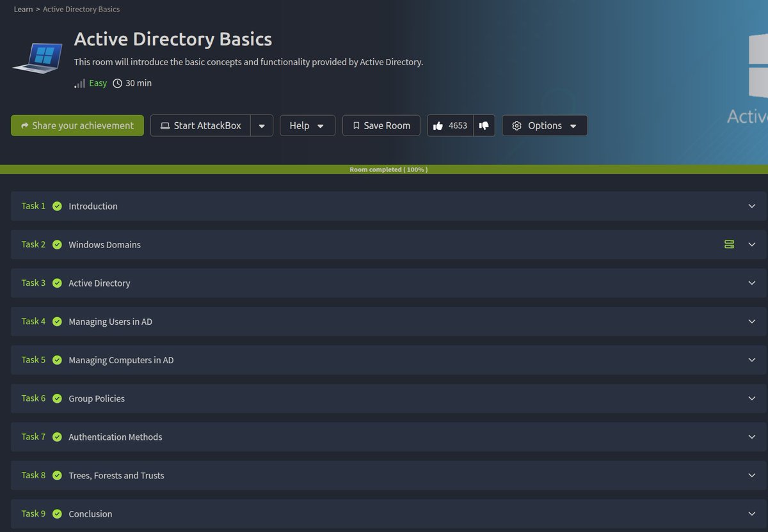Viewport: 768px width, 532px height.
Task: Click Task 3 green completion checkmark
Action: [57, 283]
